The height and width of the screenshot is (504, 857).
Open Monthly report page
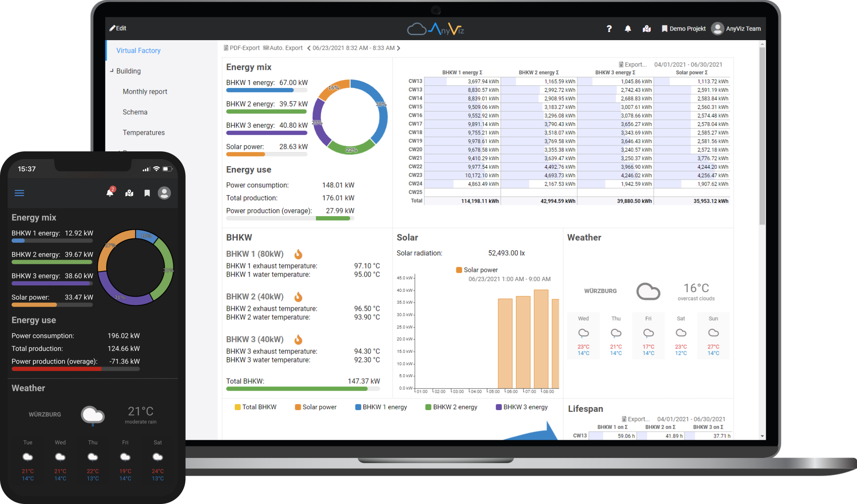coord(145,92)
